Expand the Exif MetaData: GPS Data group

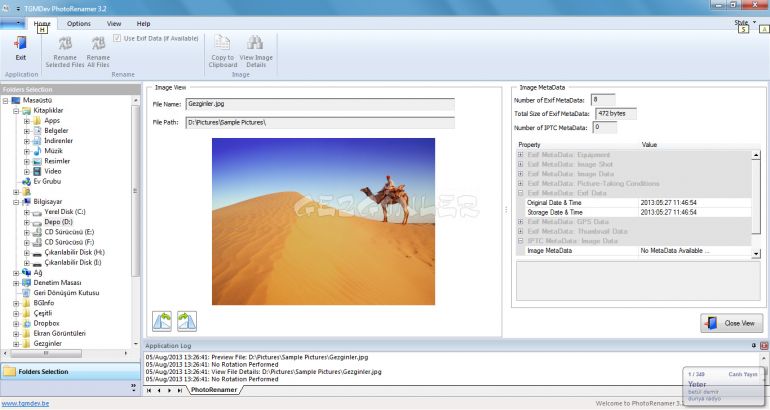520,221
